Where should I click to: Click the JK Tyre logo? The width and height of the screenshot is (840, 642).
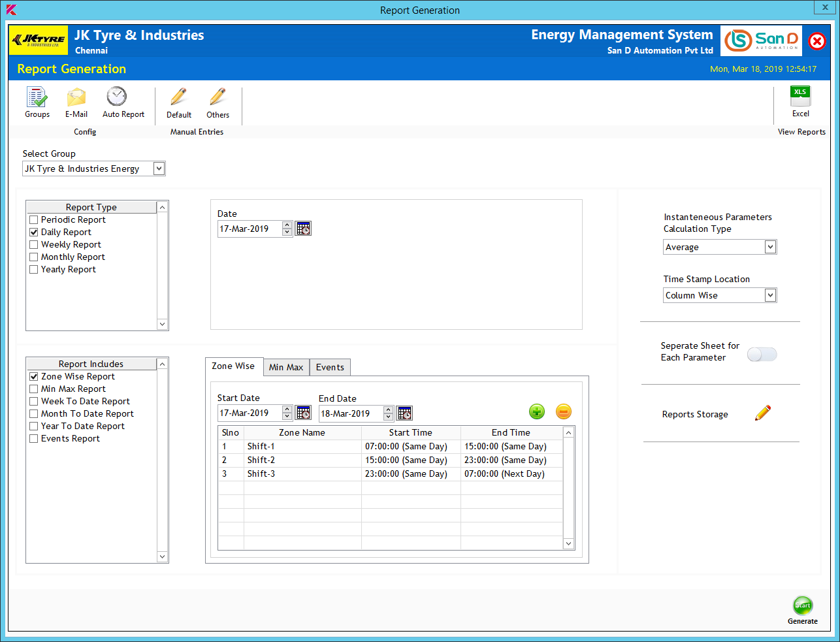[38, 40]
